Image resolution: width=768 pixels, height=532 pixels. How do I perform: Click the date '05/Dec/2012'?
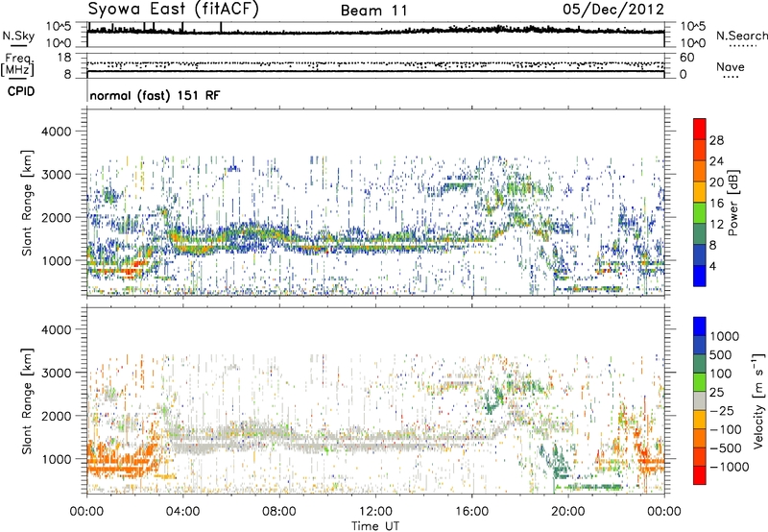[613, 10]
